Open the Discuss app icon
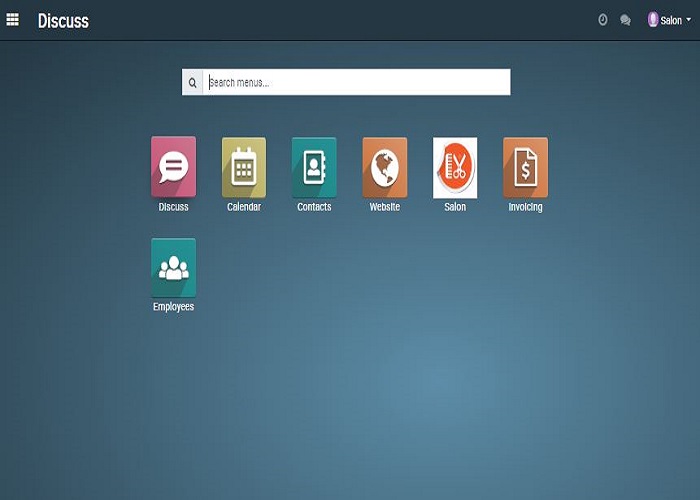 click(173, 167)
